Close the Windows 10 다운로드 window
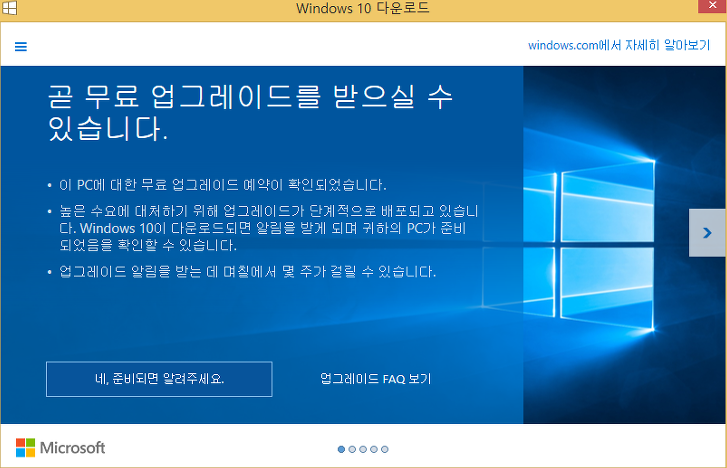Viewport: 727px width, 468px height. 712,6
